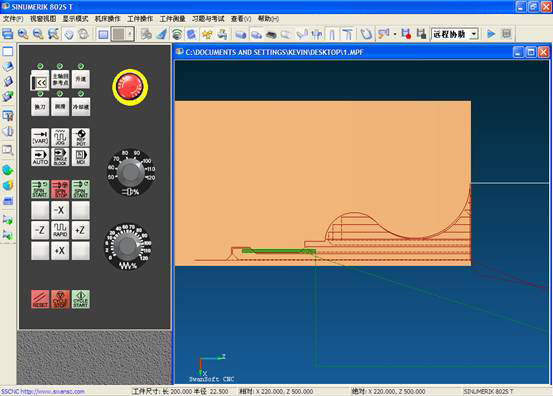Click the spindle override percent knob
This screenshot has height=396, width=553.
coord(130,172)
